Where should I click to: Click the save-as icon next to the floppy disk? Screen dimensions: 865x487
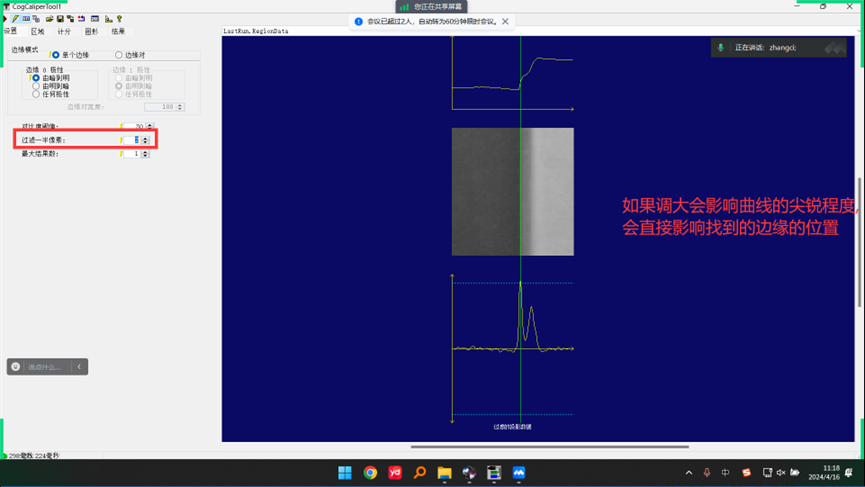coord(71,19)
